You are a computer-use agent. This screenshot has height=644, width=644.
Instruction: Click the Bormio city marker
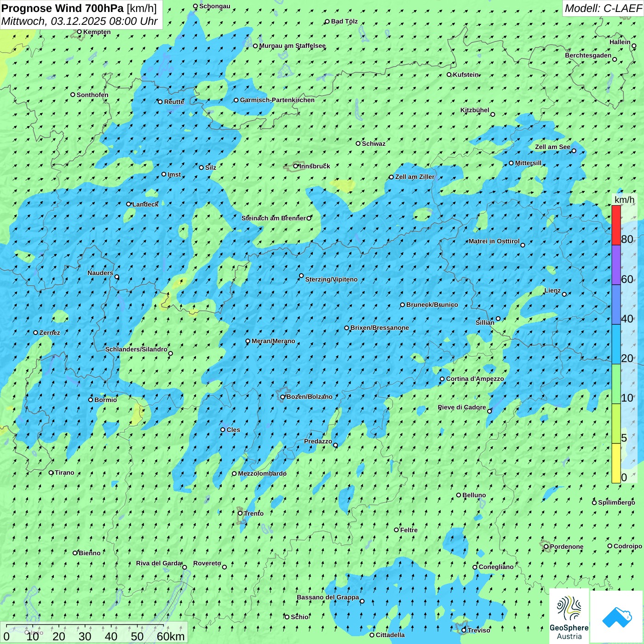coord(91,400)
